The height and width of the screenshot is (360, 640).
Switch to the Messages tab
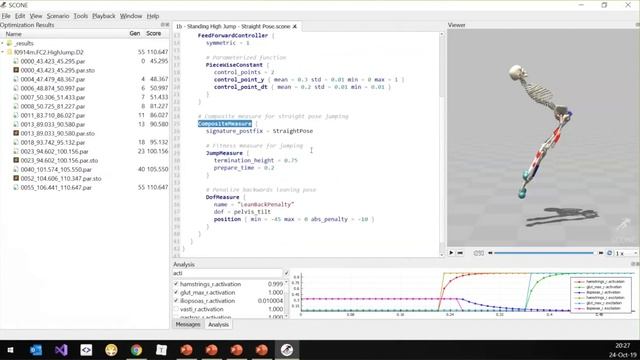(x=188, y=324)
